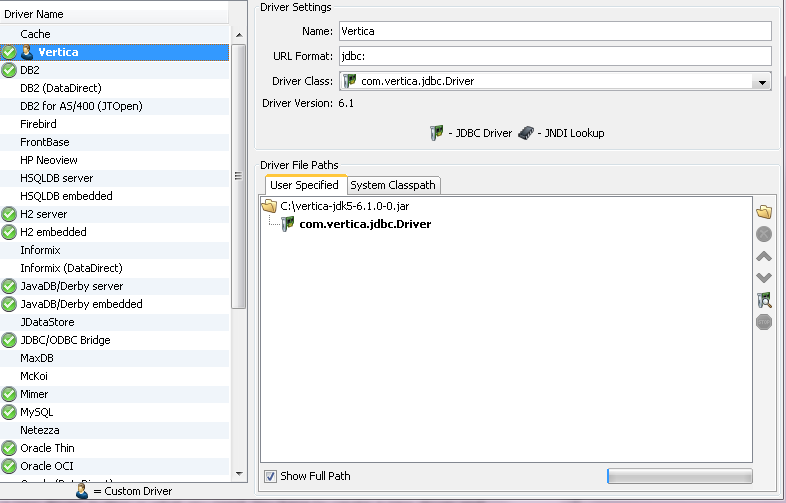Toggle the Show Full Path checkbox
Viewport: 786px width, 503px height.
270,476
